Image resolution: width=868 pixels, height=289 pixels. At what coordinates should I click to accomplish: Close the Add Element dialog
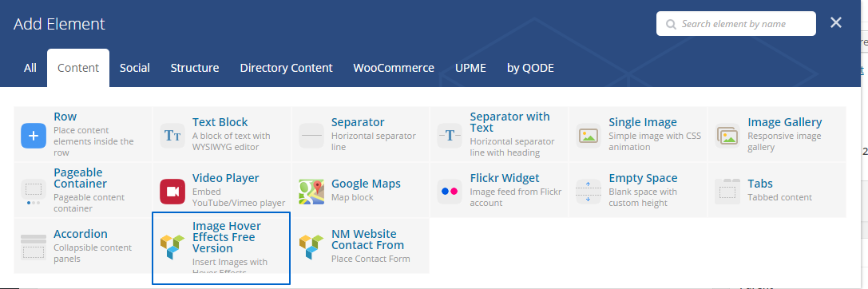836,22
